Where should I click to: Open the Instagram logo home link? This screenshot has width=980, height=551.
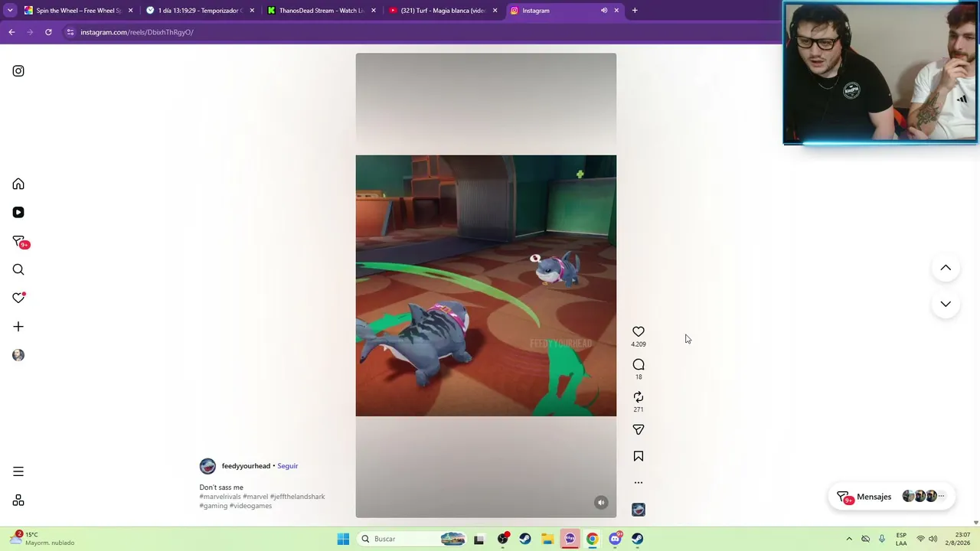pos(18,71)
